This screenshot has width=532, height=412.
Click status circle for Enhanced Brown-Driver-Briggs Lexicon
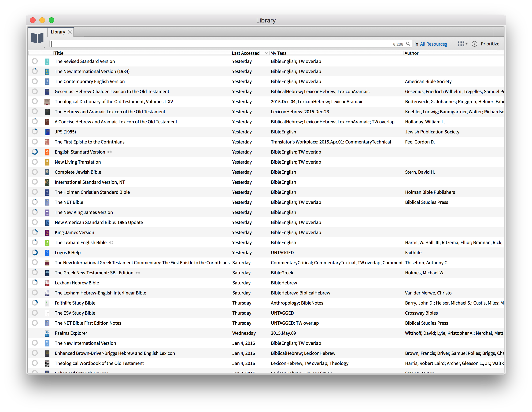(x=35, y=353)
